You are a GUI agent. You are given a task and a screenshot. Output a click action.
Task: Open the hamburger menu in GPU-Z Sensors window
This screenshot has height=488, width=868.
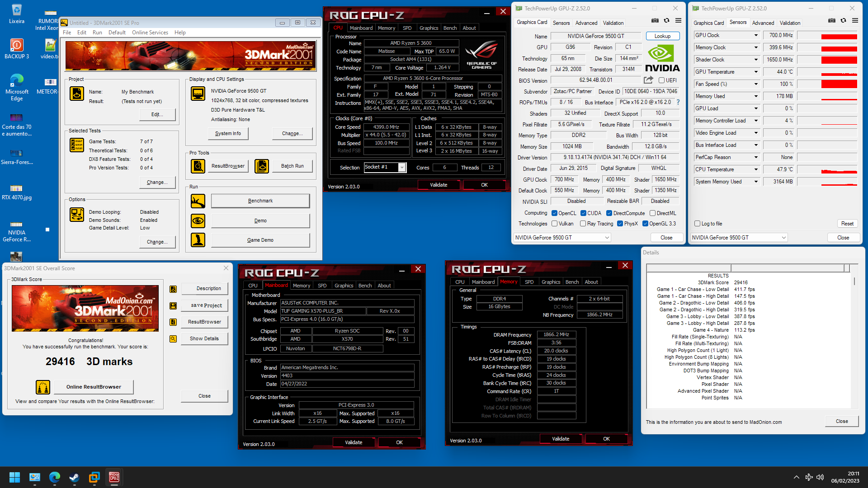coord(855,21)
